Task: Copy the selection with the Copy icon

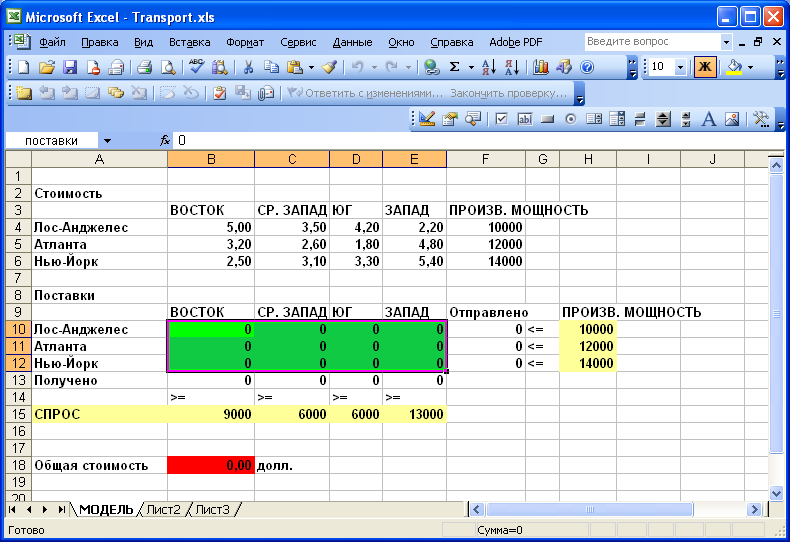Action: click(x=271, y=67)
